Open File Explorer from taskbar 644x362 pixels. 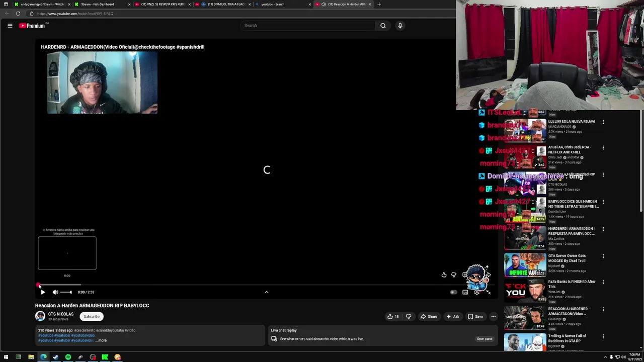tap(31, 357)
